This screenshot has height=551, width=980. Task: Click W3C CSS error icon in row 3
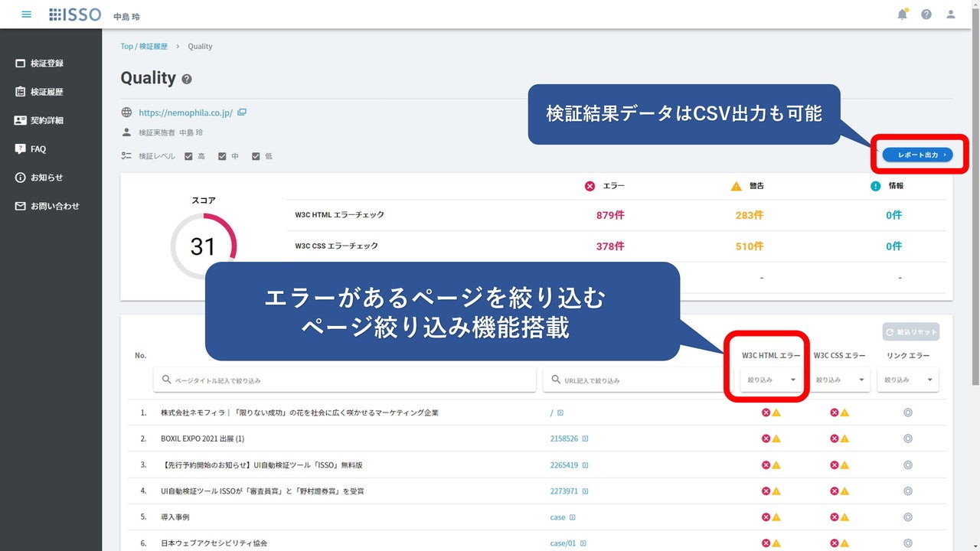point(835,465)
